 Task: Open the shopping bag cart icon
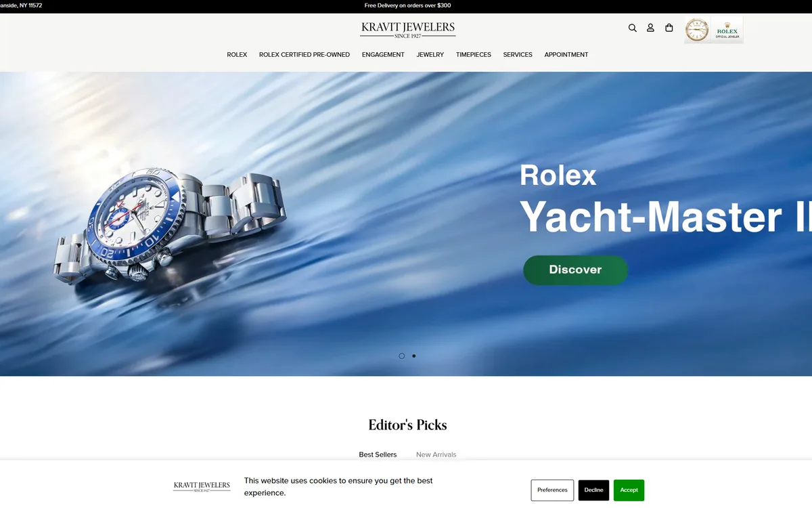pyautogui.click(x=669, y=28)
